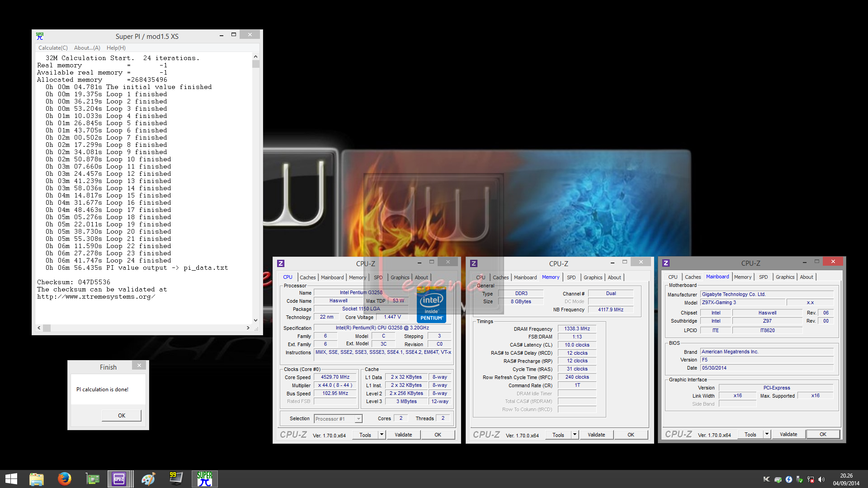The height and width of the screenshot is (488, 868).
Task: Click the CAS# Latency 10.0 clocks value
Action: point(577,345)
